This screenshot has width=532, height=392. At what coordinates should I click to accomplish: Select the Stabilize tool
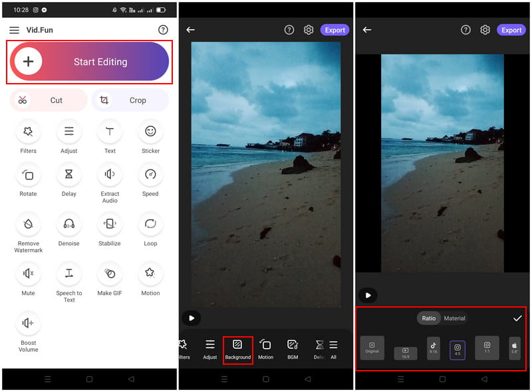coord(110,224)
